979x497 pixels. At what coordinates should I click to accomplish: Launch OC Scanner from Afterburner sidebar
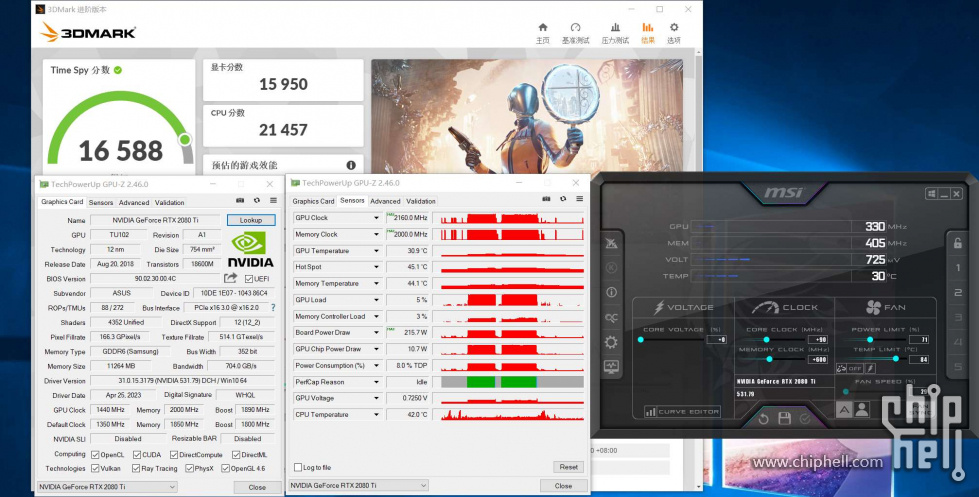tap(611, 318)
